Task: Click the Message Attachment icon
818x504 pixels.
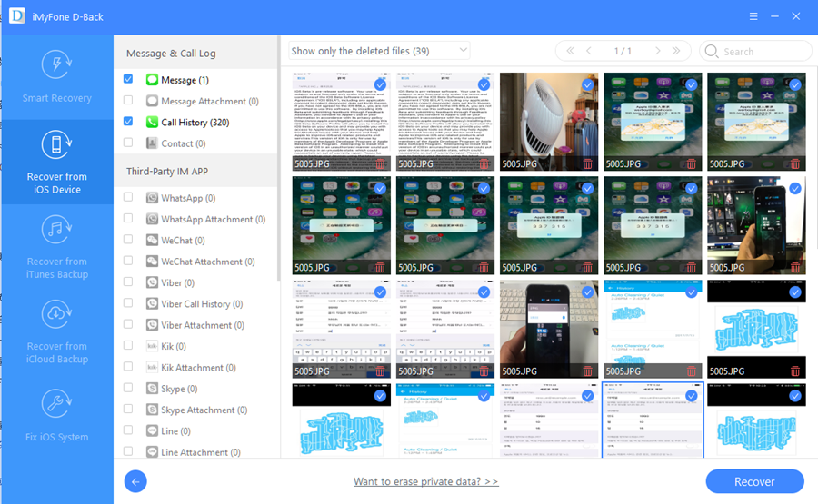Action: point(152,101)
